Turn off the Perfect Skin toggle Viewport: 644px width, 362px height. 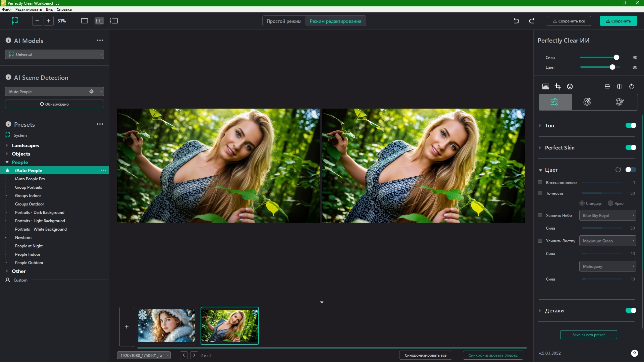pos(631,148)
